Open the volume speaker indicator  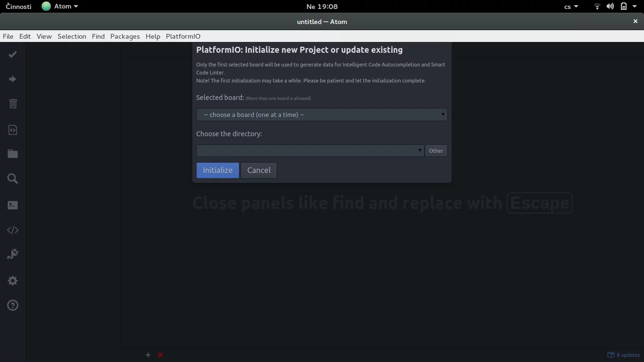(x=610, y=7)
